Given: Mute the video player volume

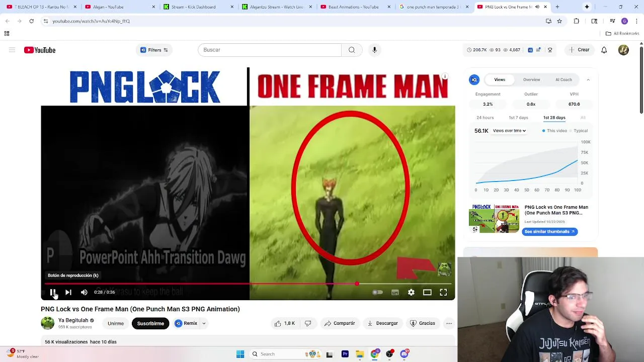Looking at the screenshot, I should 84,292.
